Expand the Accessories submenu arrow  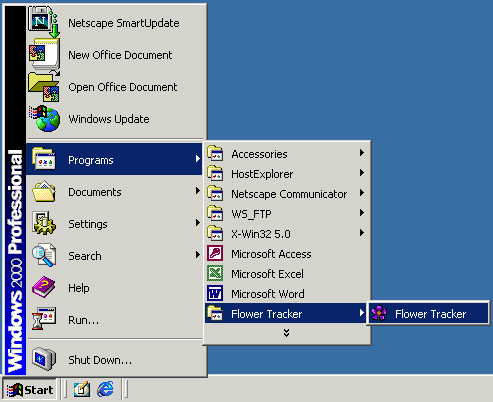click(362, 153)
